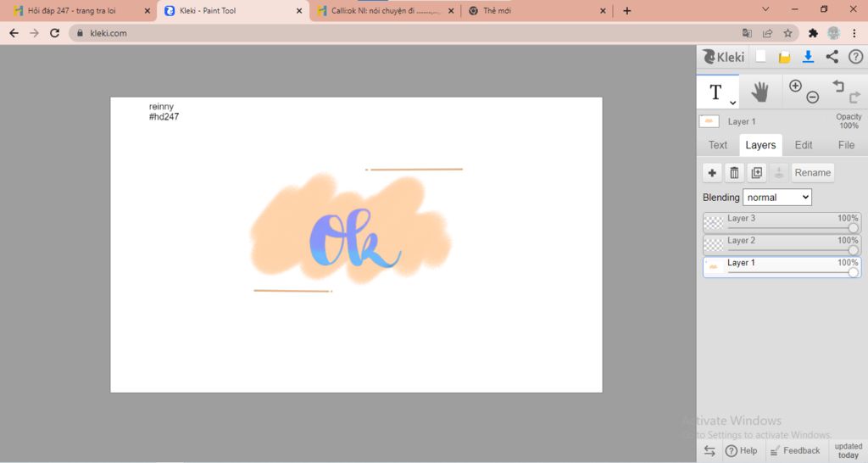Open the translate page icon
Image resolution: width=868 pixels, height=463 pixels.
(x=747, y=33)
